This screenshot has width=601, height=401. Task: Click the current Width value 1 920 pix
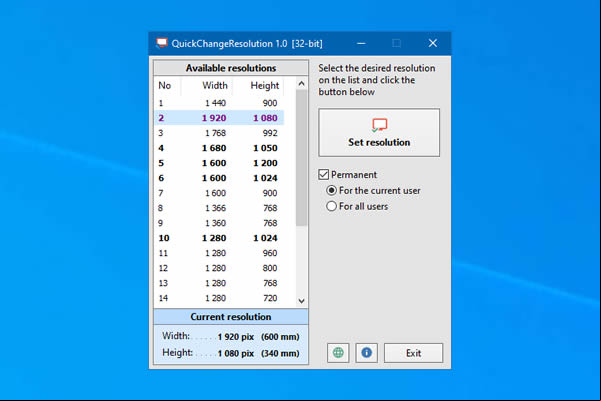(x=236, y=337)
